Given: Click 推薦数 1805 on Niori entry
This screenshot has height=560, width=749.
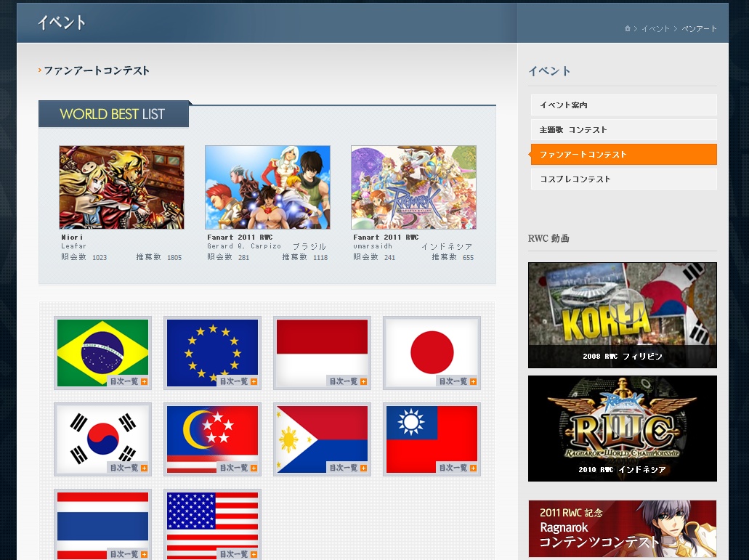Looking at the screenshot, I should pyautogui.click(x=159, y=257).
